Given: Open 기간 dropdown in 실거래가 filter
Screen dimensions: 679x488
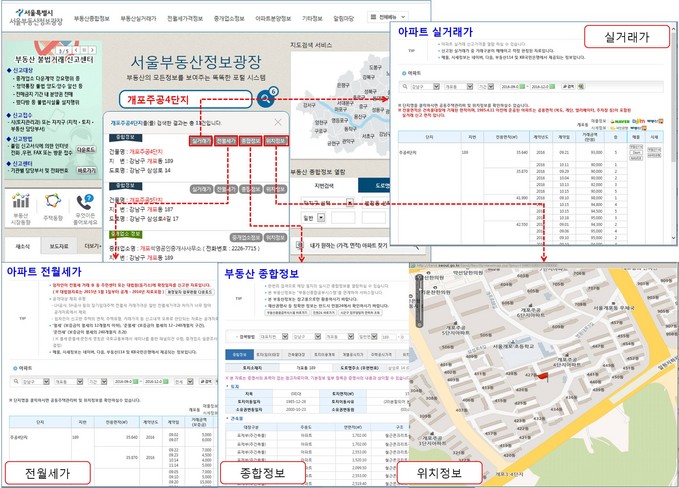Looking at the screenshot, I should [486, 87].
